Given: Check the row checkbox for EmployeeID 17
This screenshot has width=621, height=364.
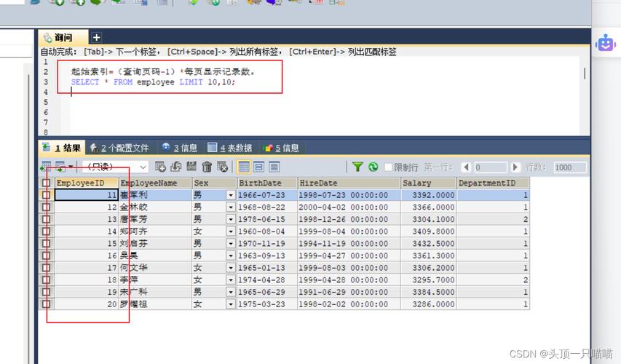Looking at the screenshot, I should click(x=47, y=268).
